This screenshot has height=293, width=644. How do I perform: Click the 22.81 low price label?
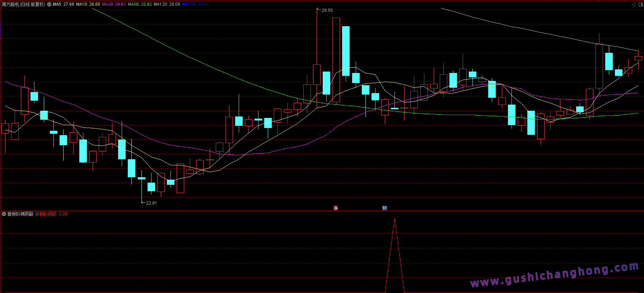click(151, 203)
